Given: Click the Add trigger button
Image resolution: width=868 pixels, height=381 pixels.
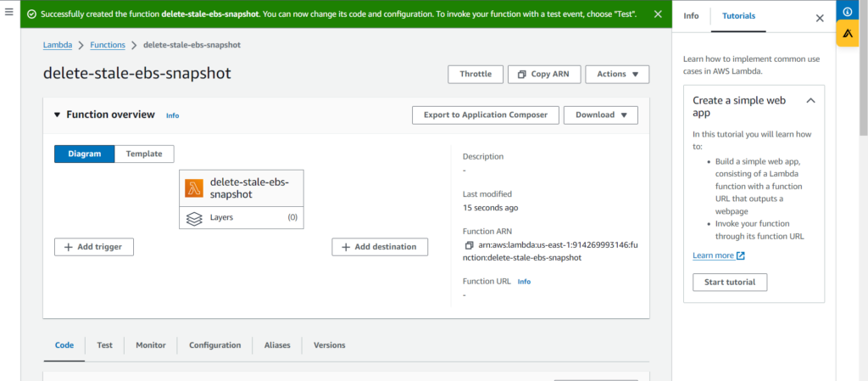Looking at the screenshot, I should tap(94, 247).
